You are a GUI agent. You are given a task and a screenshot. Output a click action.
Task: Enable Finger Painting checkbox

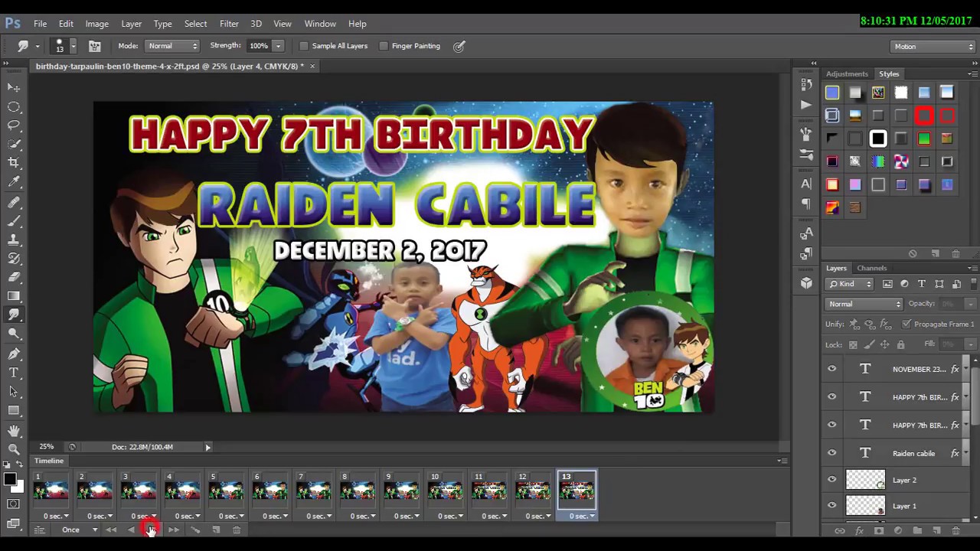pos(384,46)
